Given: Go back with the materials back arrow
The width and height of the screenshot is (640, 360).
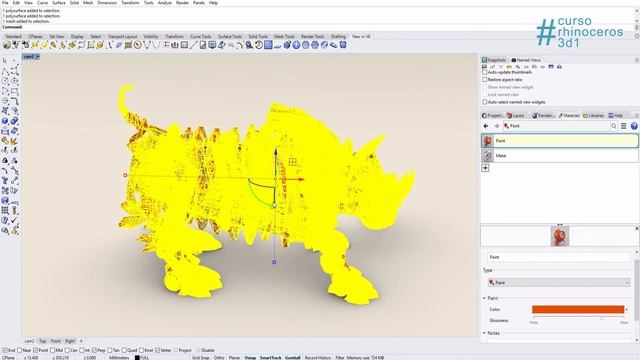Looking at the screenshot, I should coord(486,126).
